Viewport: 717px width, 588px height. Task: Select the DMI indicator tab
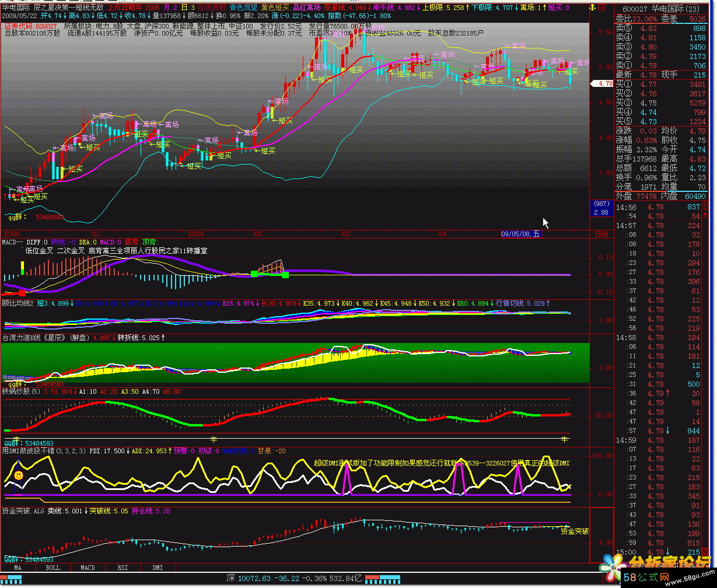158,567
